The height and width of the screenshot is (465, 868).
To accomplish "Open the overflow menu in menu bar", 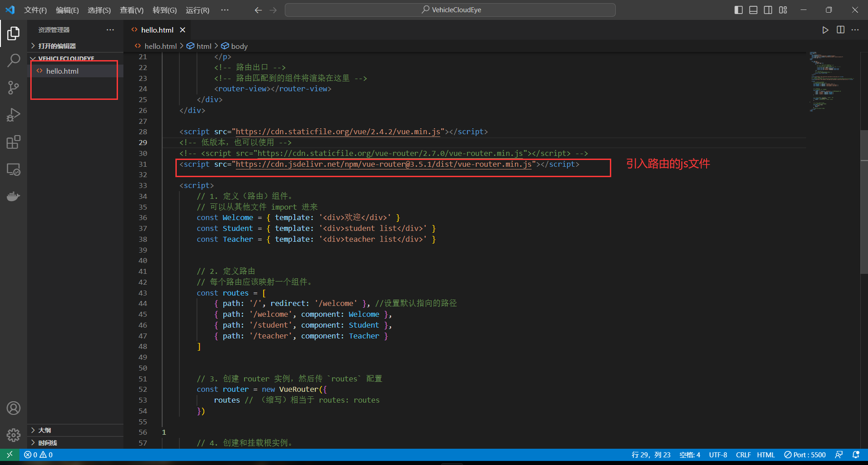I will [x=225, y=10].
